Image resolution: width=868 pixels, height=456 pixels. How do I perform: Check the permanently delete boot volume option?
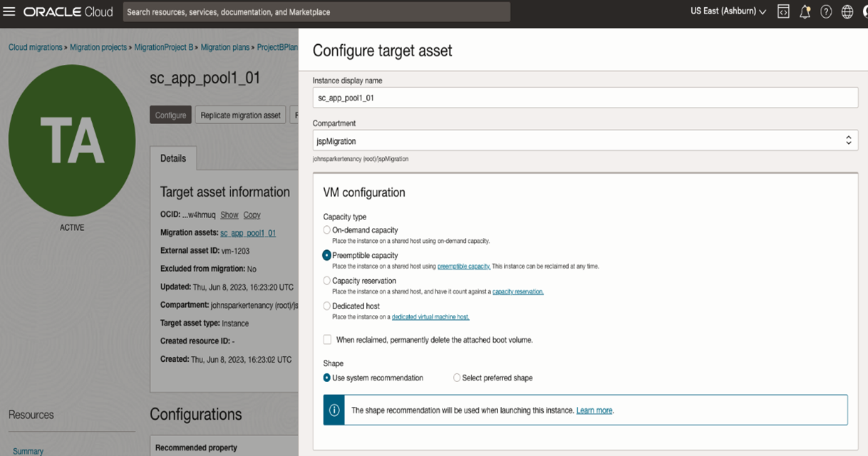[x=327, y=339]
